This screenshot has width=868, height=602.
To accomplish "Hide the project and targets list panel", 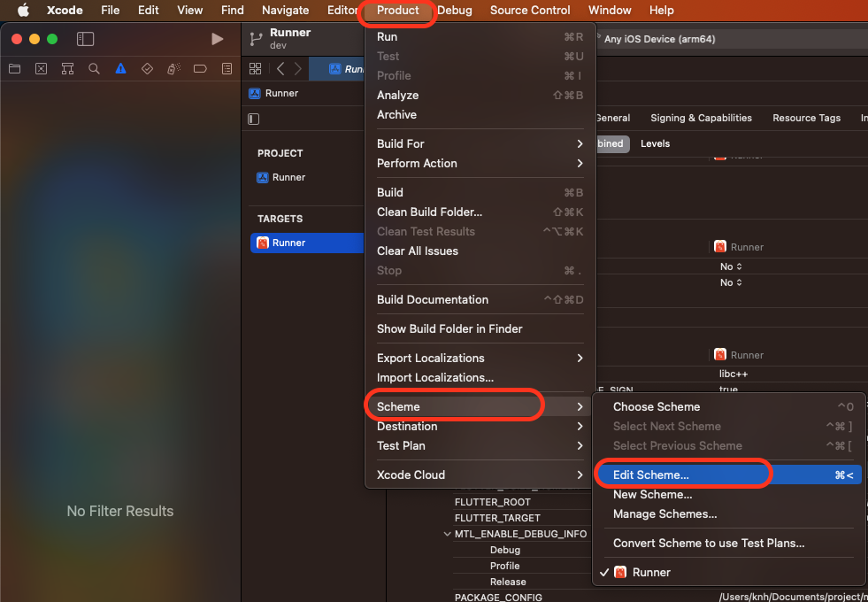I will 254,119.
